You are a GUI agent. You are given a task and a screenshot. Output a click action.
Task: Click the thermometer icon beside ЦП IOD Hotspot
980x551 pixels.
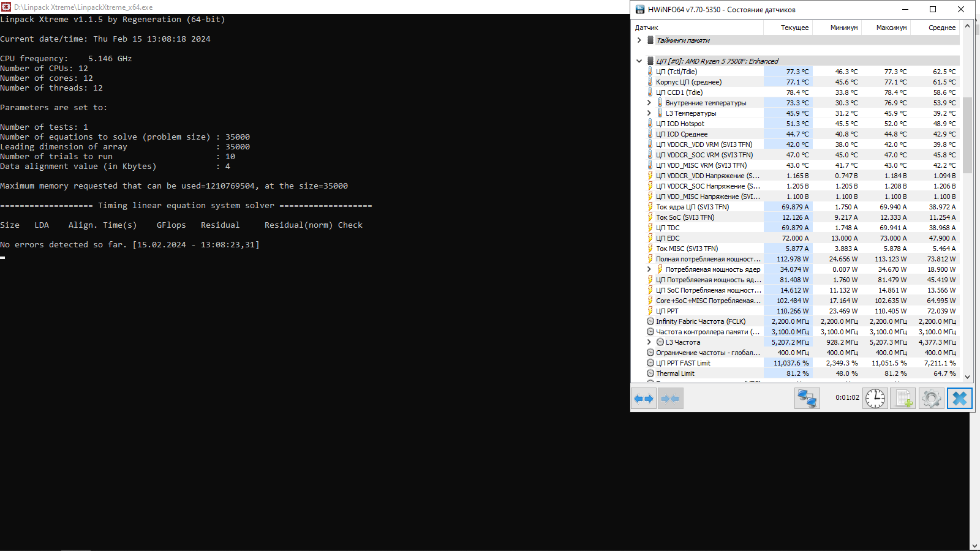(x=650, y=124)
